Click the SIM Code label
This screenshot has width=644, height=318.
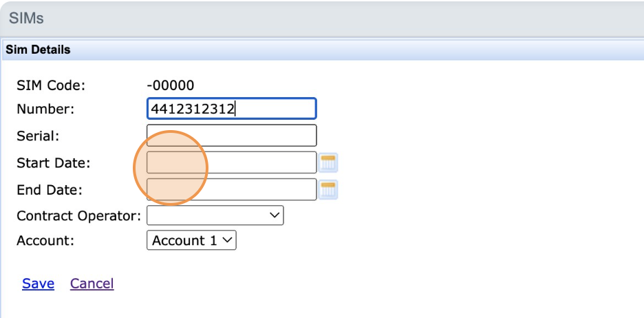coord(50,86)
